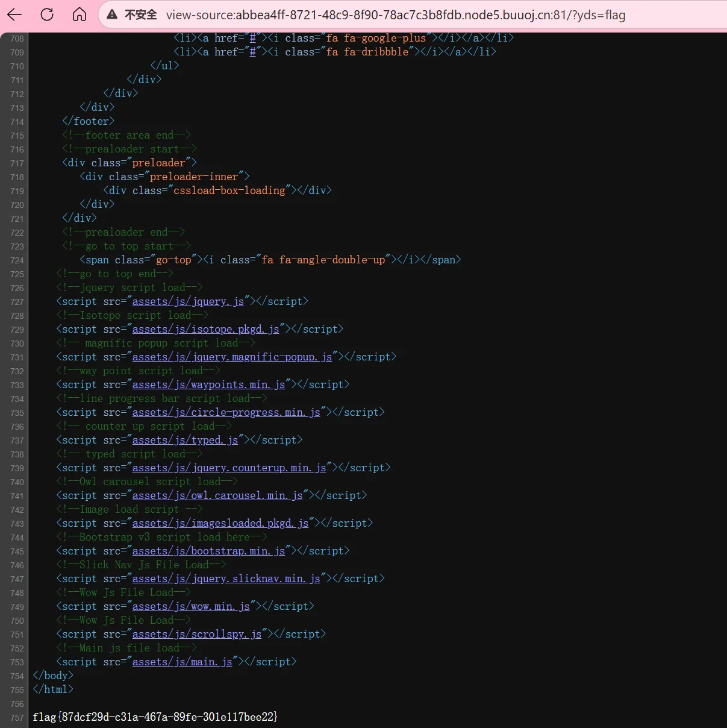Go to the browser home page
The width and height of the screenshot is (727, 728).
[x=80, y=15]
